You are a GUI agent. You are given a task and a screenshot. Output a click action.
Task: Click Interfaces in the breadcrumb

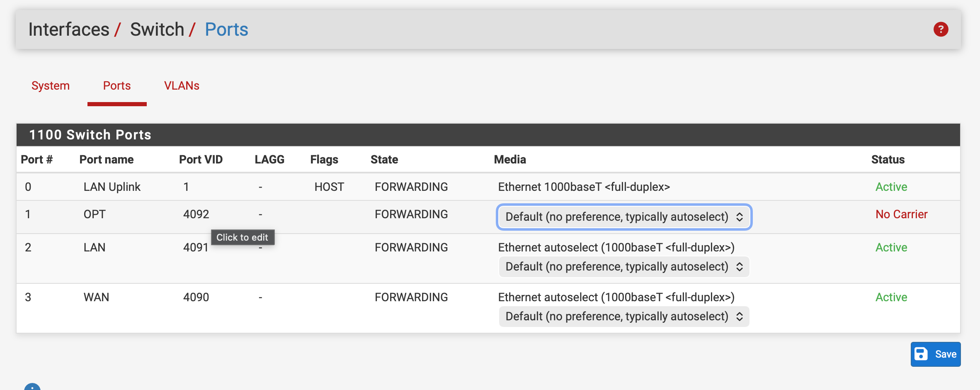[69, 29]
